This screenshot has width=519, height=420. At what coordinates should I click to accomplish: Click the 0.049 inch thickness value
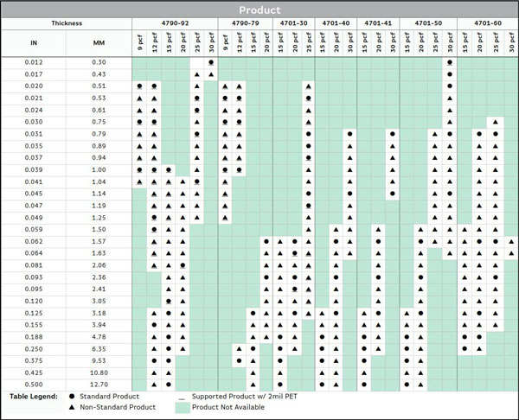(34, 218)
